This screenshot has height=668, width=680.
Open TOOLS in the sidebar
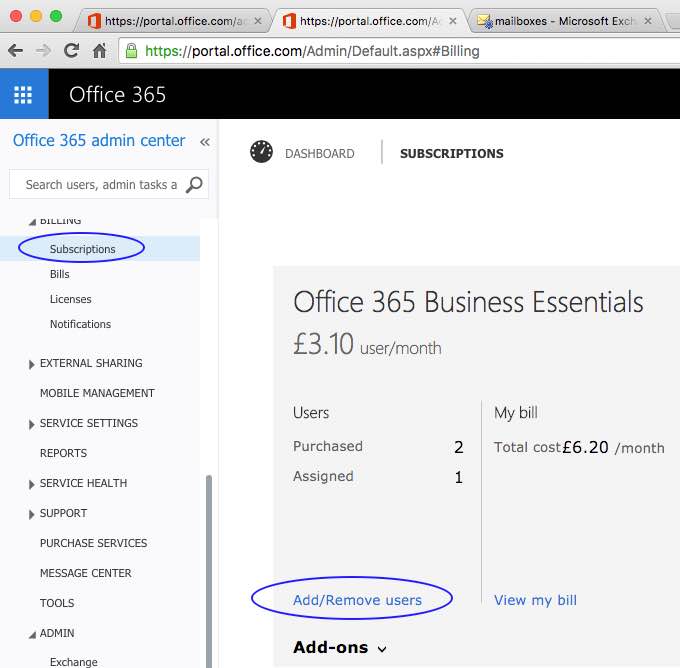(x=57, y=603)
